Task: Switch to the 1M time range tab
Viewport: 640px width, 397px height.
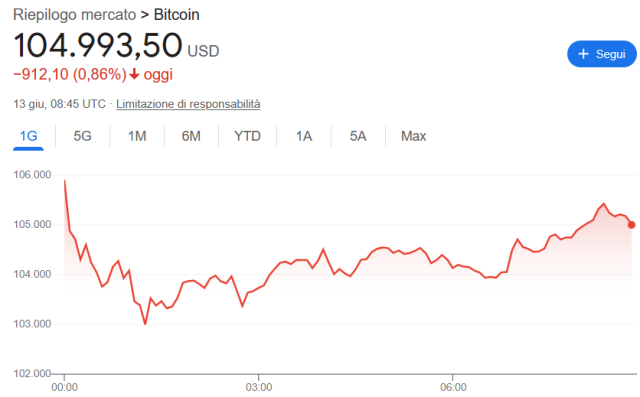Action: 137,136
